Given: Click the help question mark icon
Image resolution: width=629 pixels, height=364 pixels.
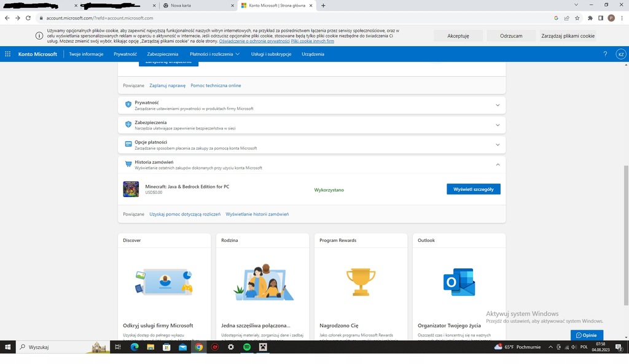Looking at the screenshot, I should 605,54.
